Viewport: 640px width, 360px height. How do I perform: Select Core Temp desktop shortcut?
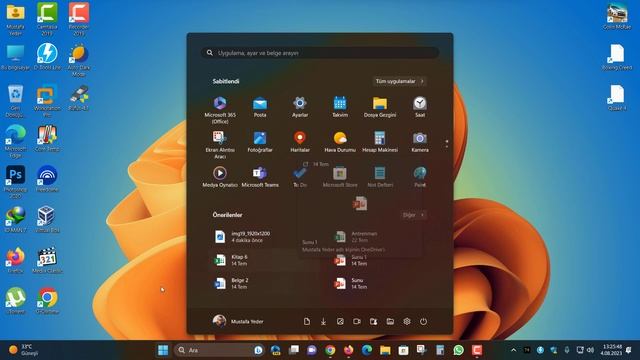[47, 138]
